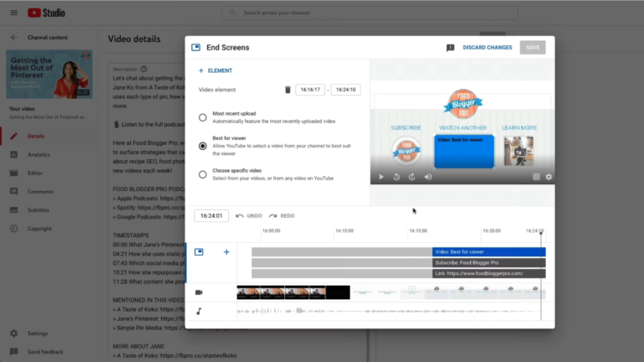Viewport: 644px width, 362px height.
Task: Open Analytics in the sidebar
Action: (39, 154)
